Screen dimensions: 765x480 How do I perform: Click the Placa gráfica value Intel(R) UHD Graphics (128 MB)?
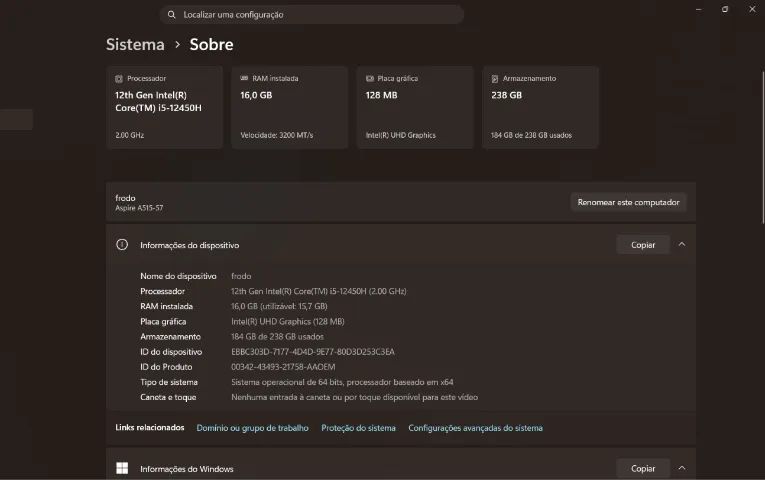(287, 321)
